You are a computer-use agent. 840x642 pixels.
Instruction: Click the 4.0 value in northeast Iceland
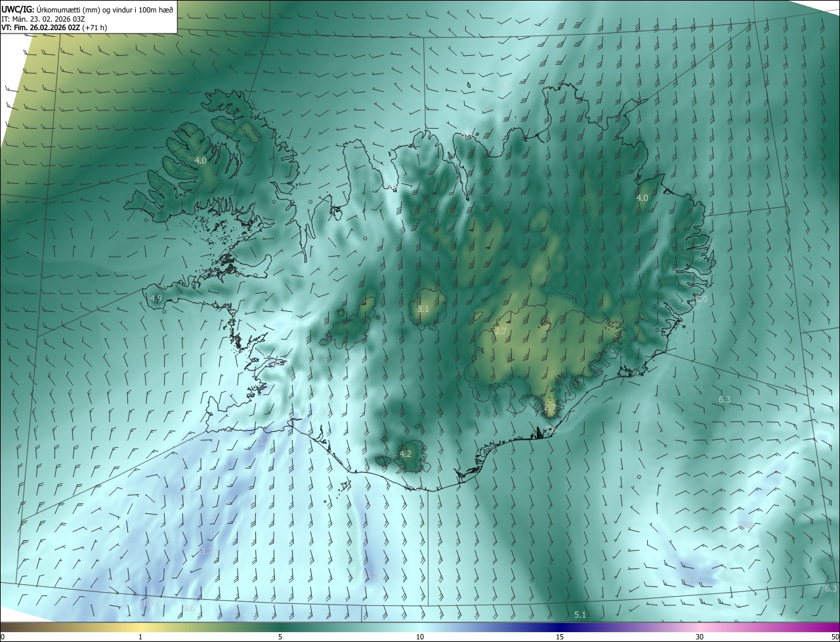click(642, 198)
